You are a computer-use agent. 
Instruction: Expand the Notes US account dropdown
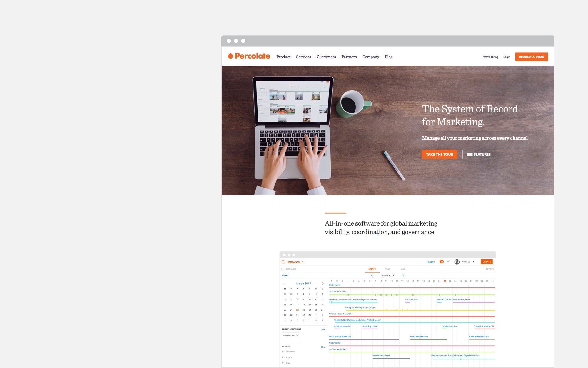pos(473,262)
